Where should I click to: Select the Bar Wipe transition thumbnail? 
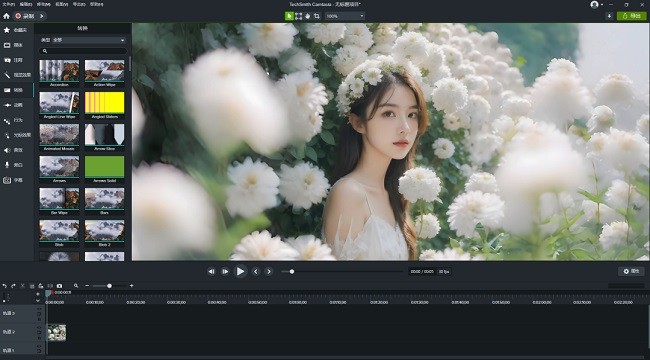[x=59, y=198]
